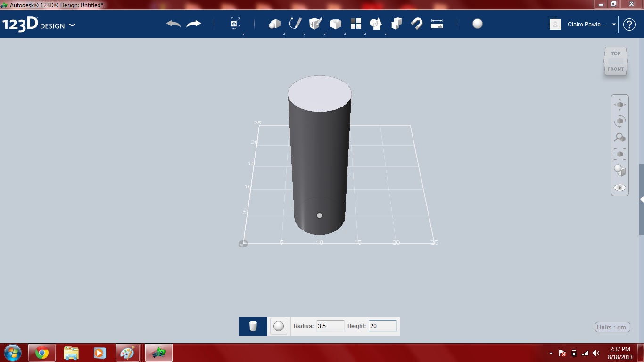Click the Claire Pawle user name
The height and width of the screenshot is (362, 644).
[x=587, y=25]
